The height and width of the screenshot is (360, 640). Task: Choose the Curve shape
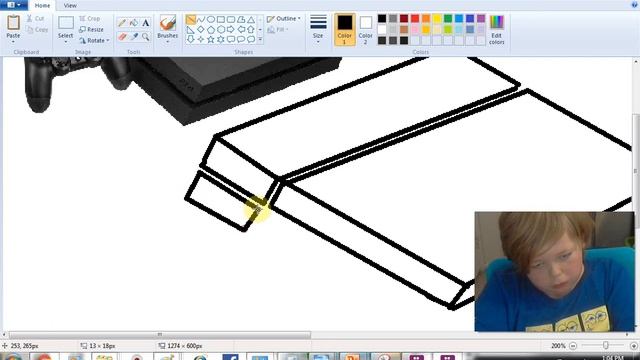point(201,20)
